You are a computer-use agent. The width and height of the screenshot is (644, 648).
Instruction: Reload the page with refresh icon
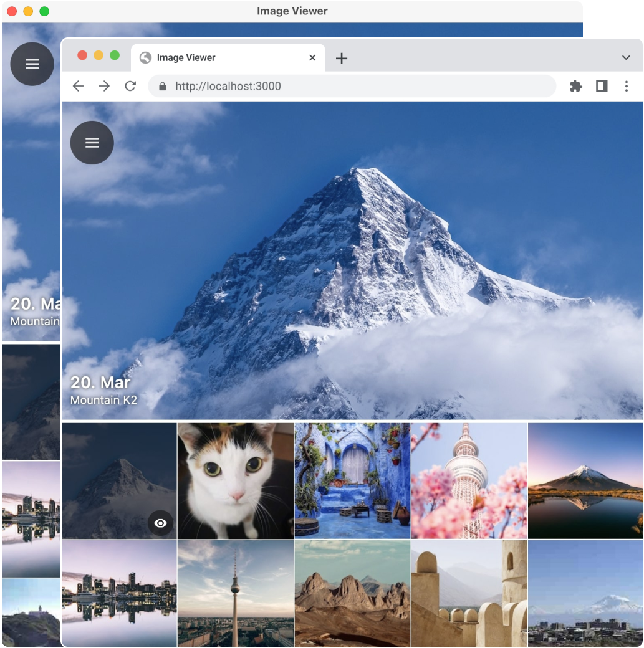130,86
